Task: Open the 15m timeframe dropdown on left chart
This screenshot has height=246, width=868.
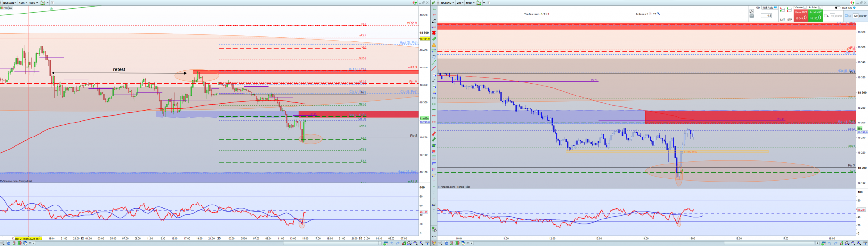Action: (22, 2)
